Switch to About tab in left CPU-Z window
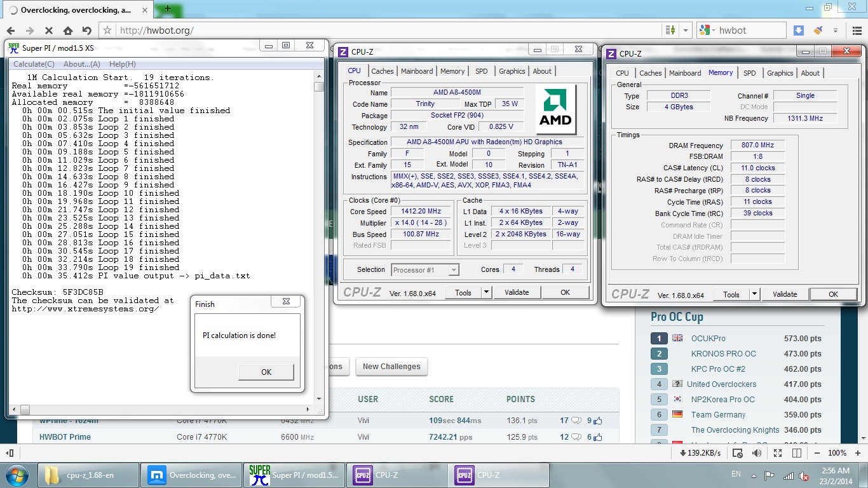 tap(542, 71)
